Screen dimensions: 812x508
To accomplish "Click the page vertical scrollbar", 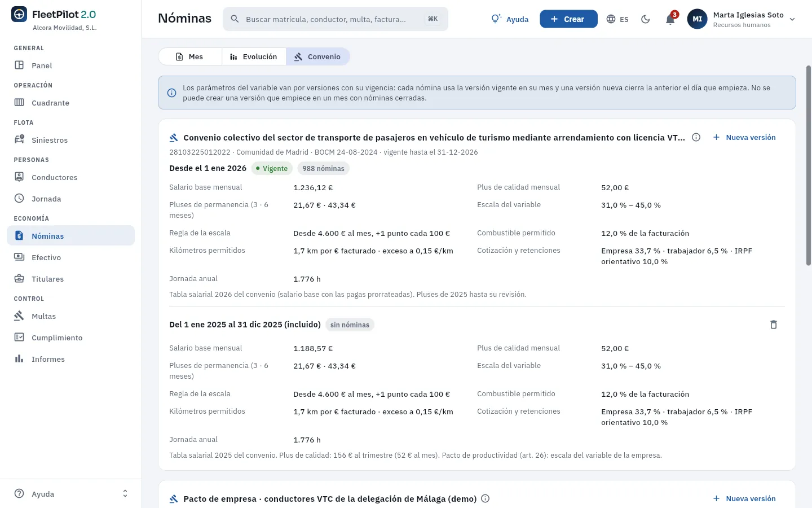I will [x=809, y=165].
